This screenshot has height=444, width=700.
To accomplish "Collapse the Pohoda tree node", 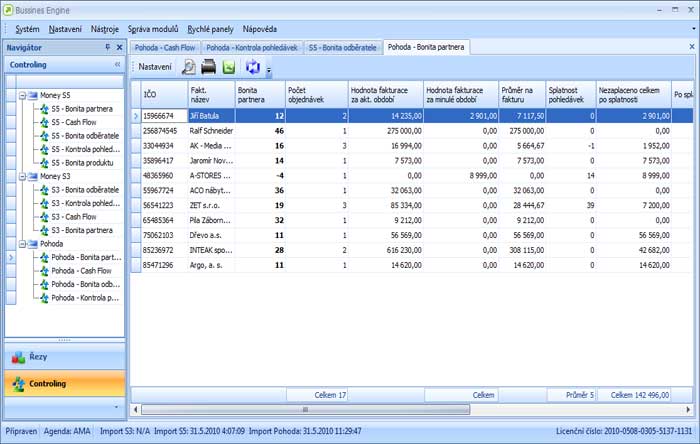I will coord(21,243).
